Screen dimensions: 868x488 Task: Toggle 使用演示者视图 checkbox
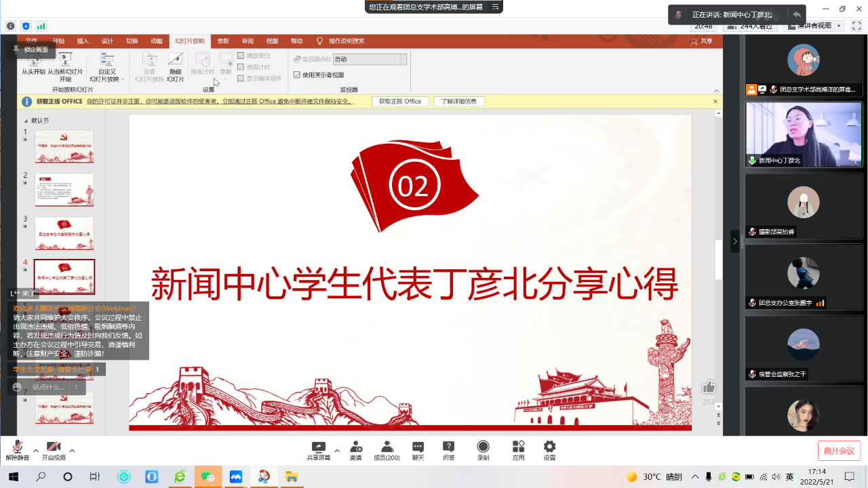297,75
